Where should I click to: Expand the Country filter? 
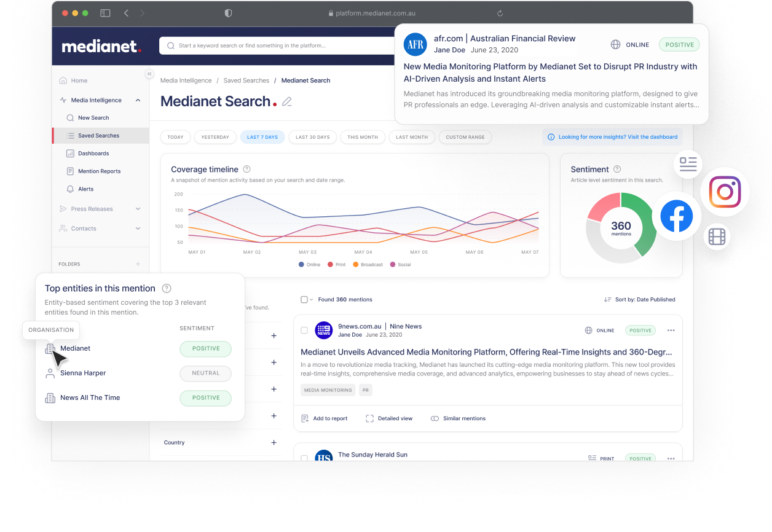[274, 442]
